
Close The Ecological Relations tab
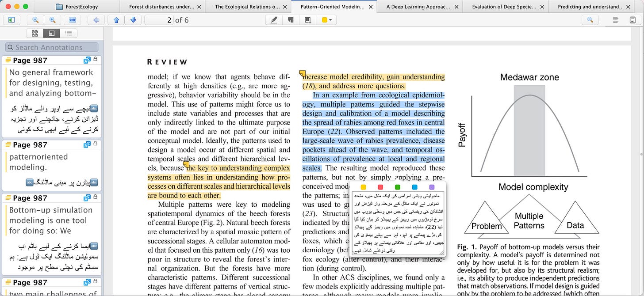[285, 7]
